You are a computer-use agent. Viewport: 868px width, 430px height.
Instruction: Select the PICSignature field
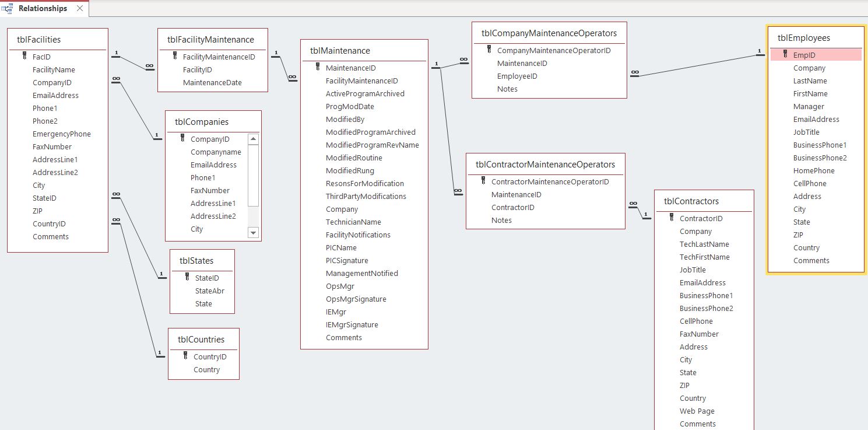click(x=347, y=260)
